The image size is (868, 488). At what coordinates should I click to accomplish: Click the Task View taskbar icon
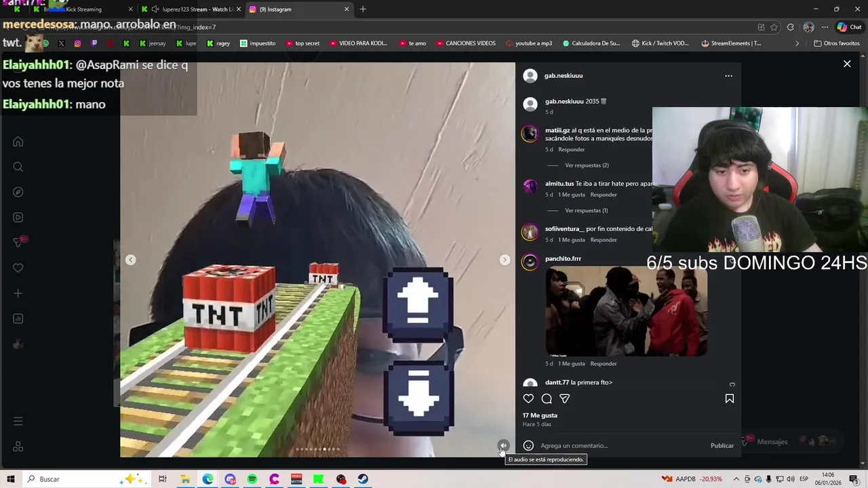pyautogui.click(x=163, y=479)
